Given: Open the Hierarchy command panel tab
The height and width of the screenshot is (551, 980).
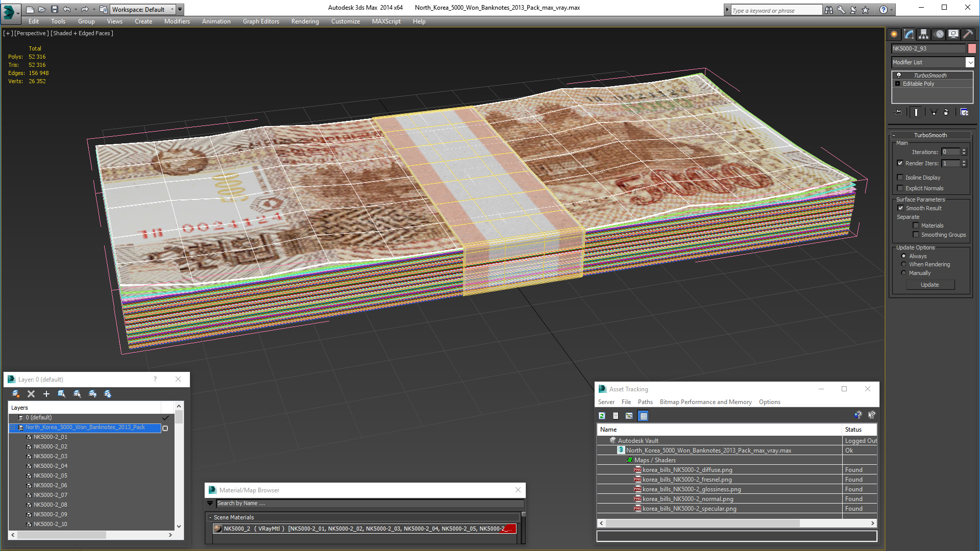Looking at the screenshot, I should pyautogui.click(x=924, y=34).
